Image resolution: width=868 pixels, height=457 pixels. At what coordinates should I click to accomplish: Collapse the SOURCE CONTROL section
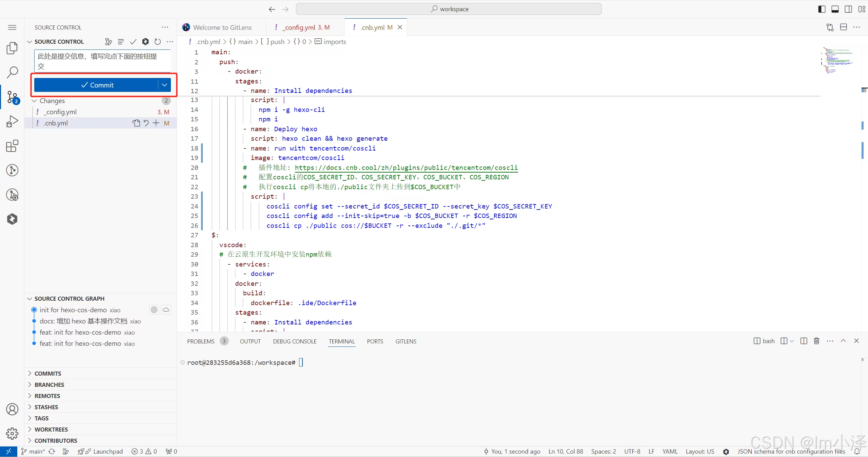(x=29, y=42)
